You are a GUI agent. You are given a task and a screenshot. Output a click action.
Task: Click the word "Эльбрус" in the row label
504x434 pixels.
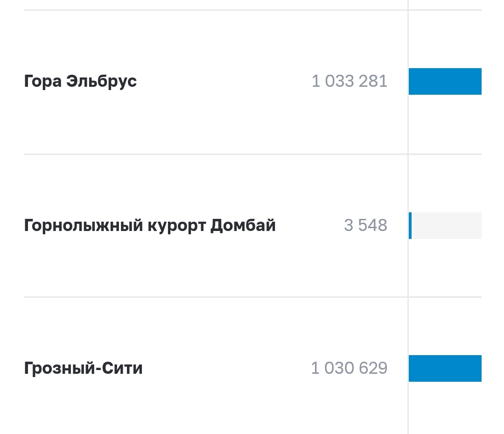click(x=101, y=82)
